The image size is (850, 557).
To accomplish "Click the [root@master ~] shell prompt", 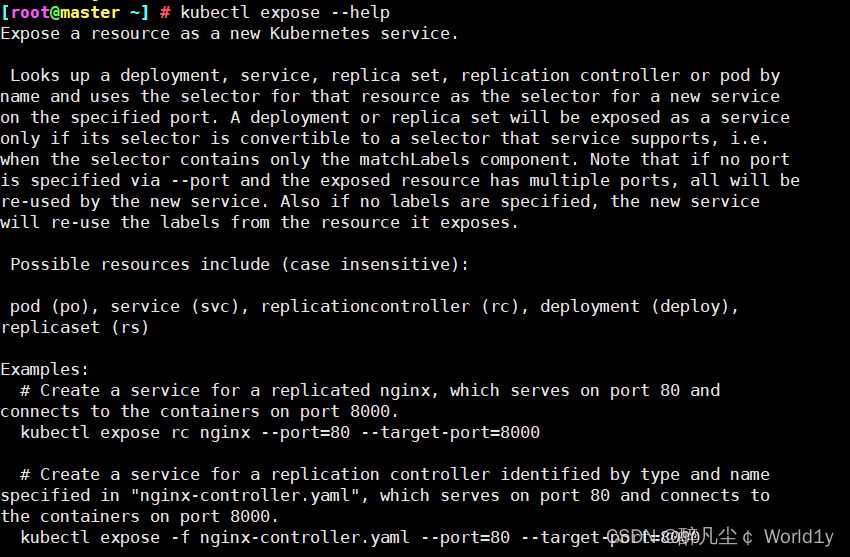I will [x=74, y=12].
